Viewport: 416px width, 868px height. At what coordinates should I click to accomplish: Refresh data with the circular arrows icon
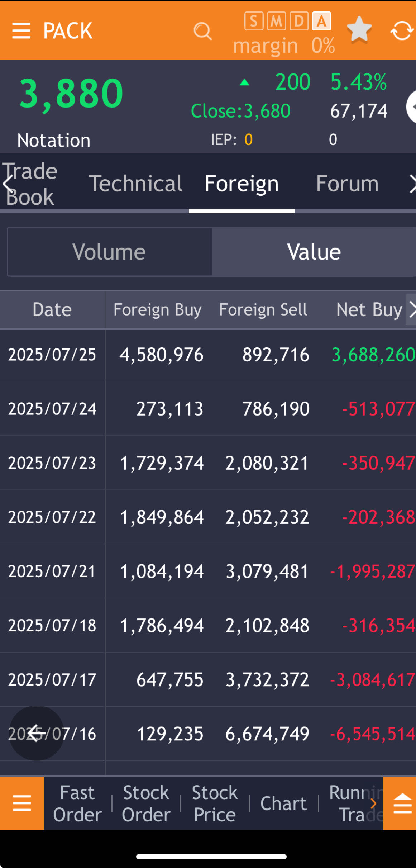pos(402,31)
